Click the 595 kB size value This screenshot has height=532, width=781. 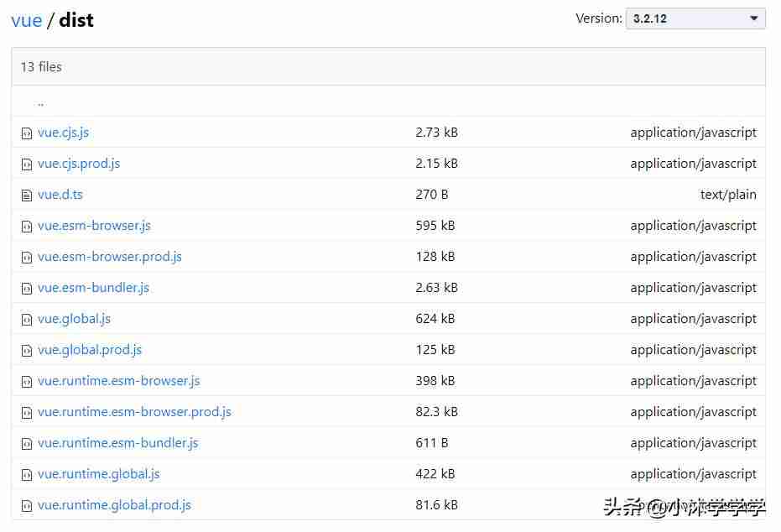[x=435, y=226]
